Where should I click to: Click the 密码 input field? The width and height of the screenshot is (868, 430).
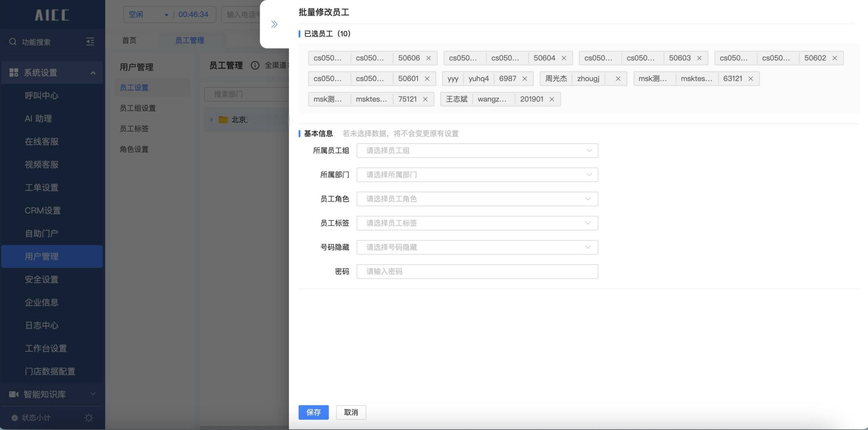[x=477, y=271]
